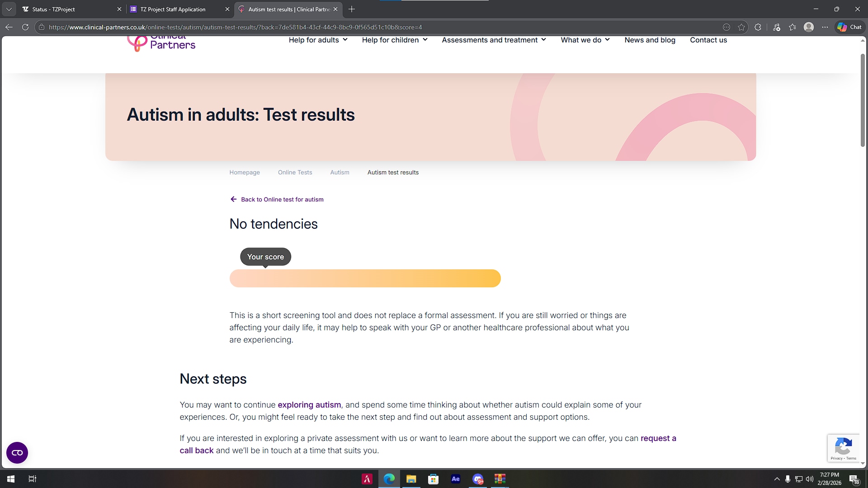Expand the Help for children dropdown

tap(394, 40)
